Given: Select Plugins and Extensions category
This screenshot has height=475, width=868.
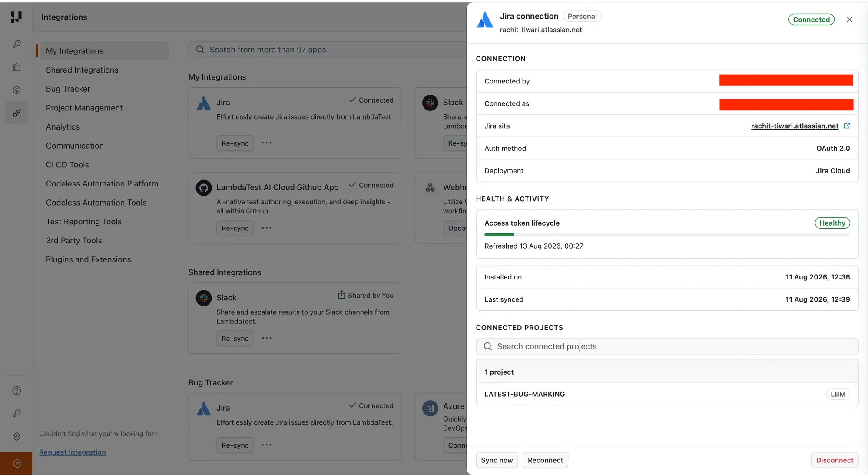Looking at the screenshot, I should click(89, 259).
